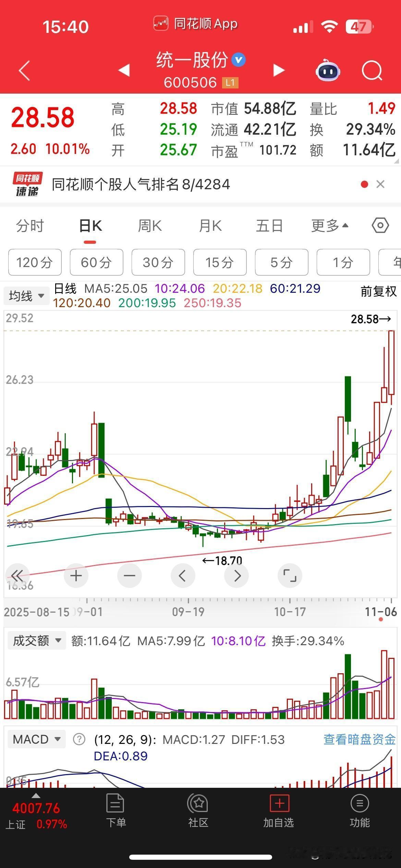Viewport: 401px width, 868px height.
Task: Go back using the top-left arrow
Action: tap(24, 71)
